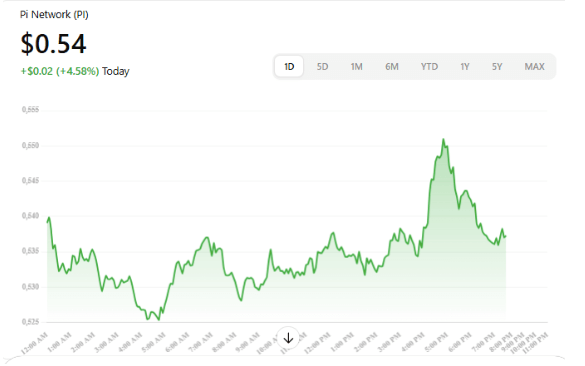The height and width of the screenshot is (366, 585).
Task: Click the +$0.02 (+4.58%) change text
Action: pos(60,71)
